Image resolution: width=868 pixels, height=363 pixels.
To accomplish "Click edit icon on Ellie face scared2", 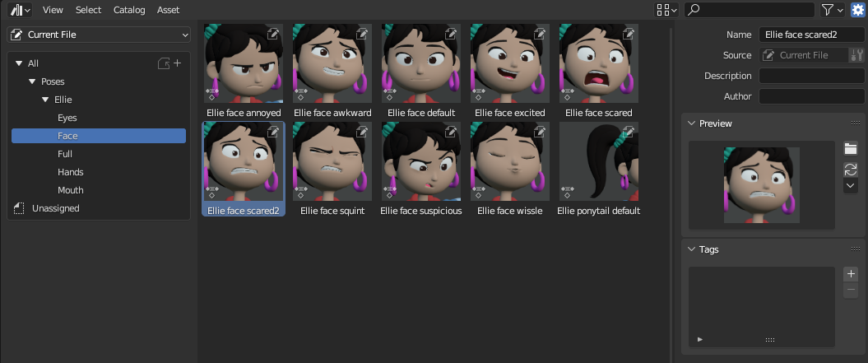I will pos(273,132).
